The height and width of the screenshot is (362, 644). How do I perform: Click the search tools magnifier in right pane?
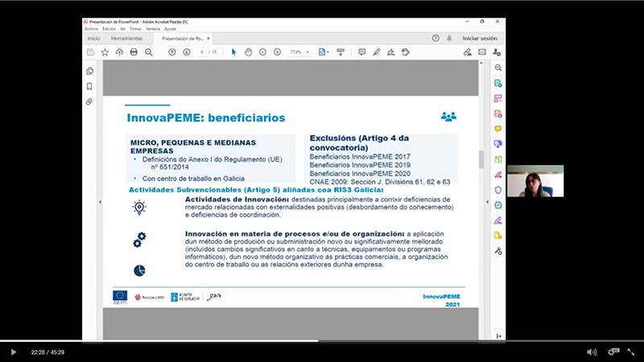coord(498,68)
